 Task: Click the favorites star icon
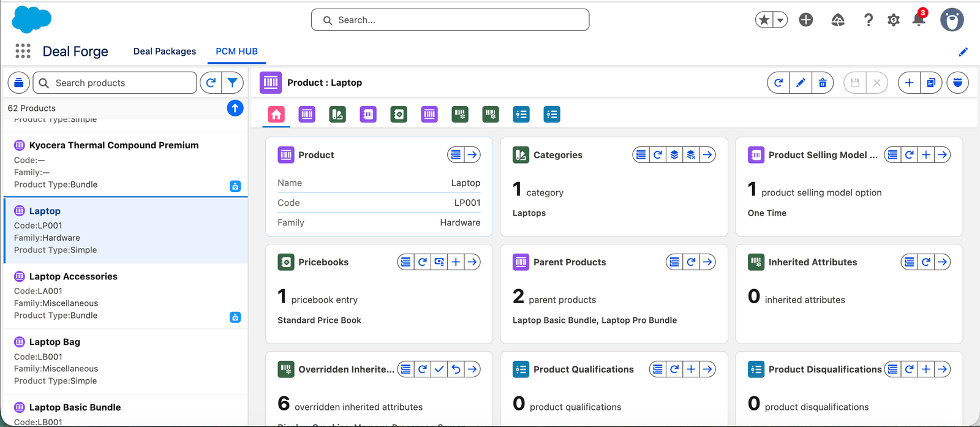(x=764, y=20)
